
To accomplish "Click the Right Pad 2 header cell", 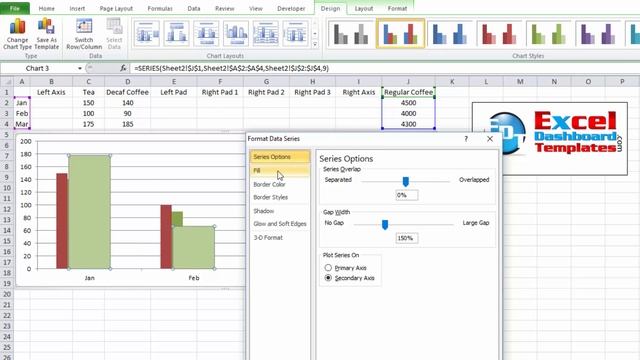I will (266, 92).
